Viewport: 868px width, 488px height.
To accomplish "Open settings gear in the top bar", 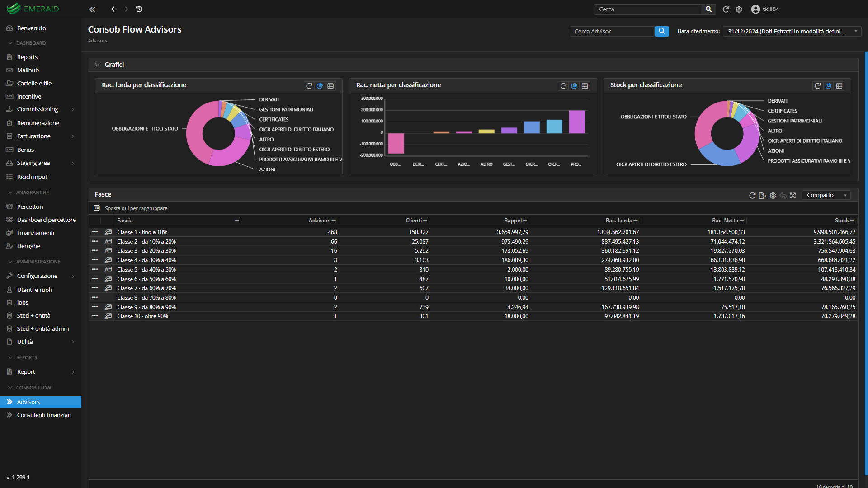I will click(x=739, y=9).
